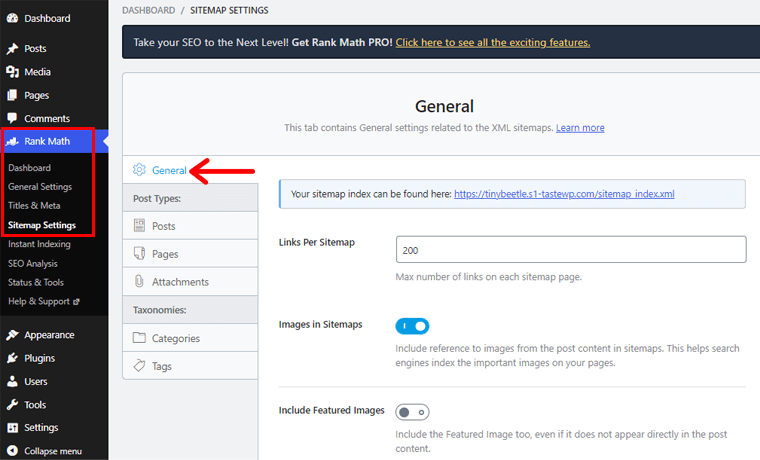Screen dimensions: 760x460
Task: Open the Media menu label in sidebar
Action: (x=37, y=72)
